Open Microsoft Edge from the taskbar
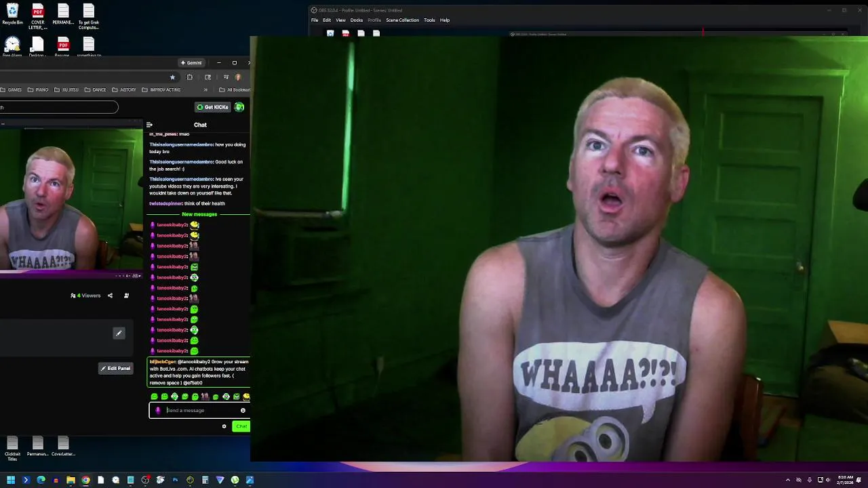This screenshot has height=488, width=868. click(41, 480)
